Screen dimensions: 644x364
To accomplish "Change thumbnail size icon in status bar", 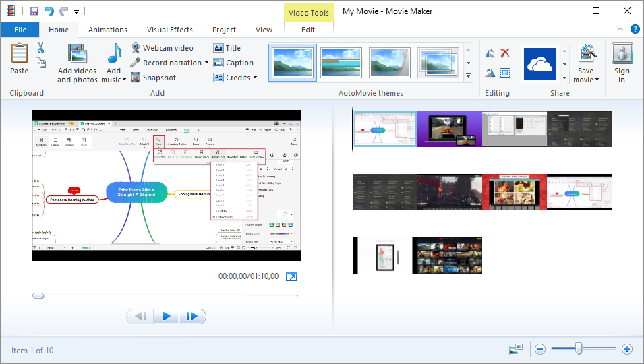I will pos(515,350).
